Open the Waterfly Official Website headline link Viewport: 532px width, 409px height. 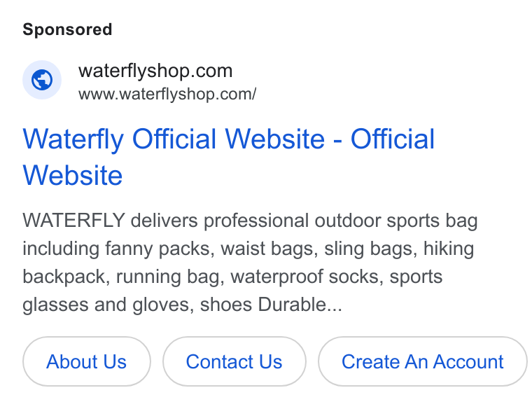coord(228,157)
